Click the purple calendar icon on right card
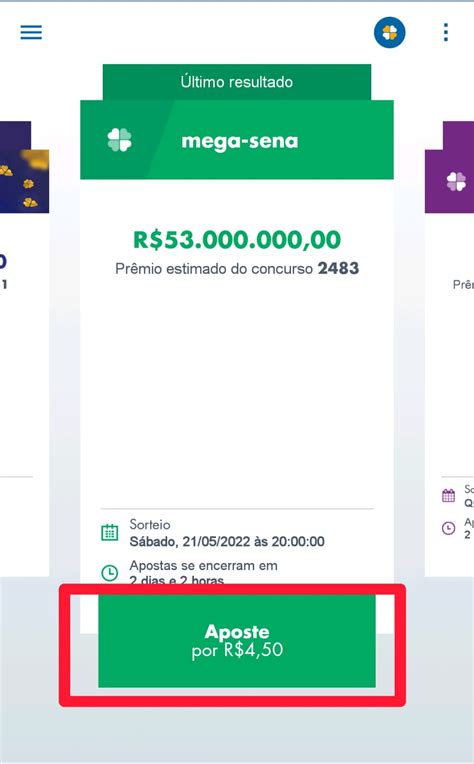 coord(448,496)
